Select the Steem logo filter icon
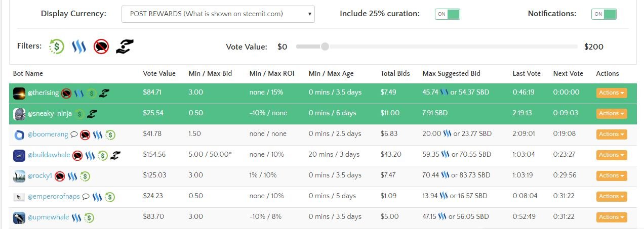 [79, 47]
